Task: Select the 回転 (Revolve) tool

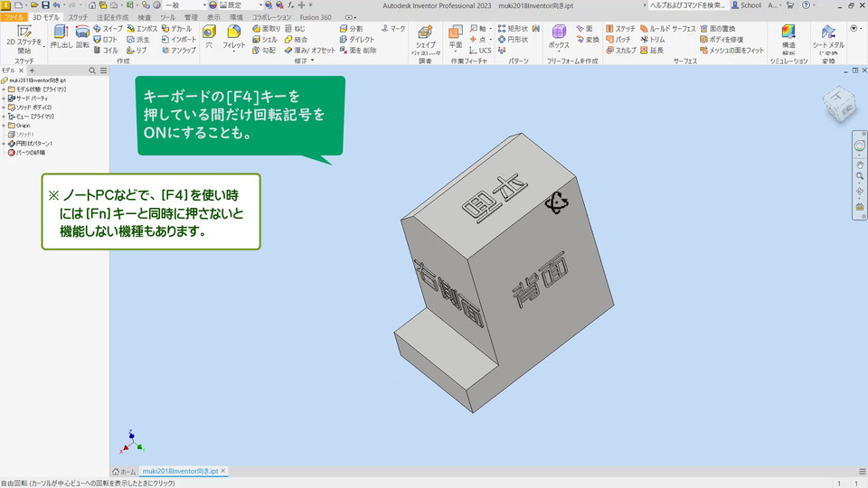Action: (x=82, y=36)
